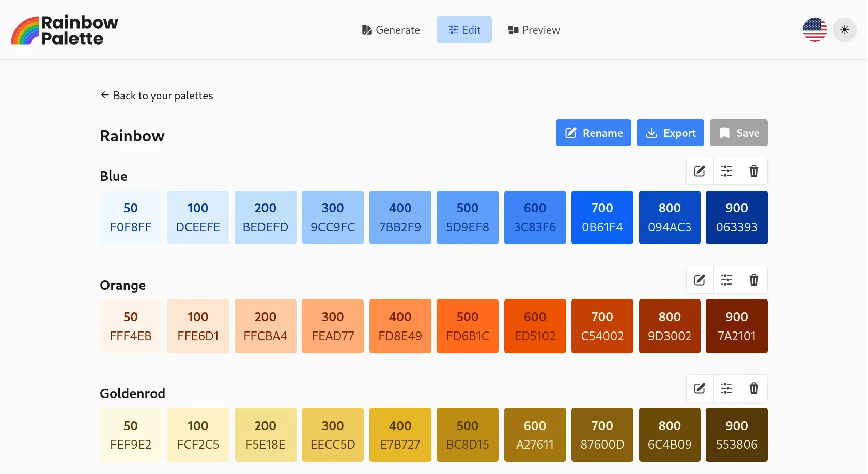This screenshot has width=868, height=474.
Task: Switch to the Preview tab
Action: point(533,29)
